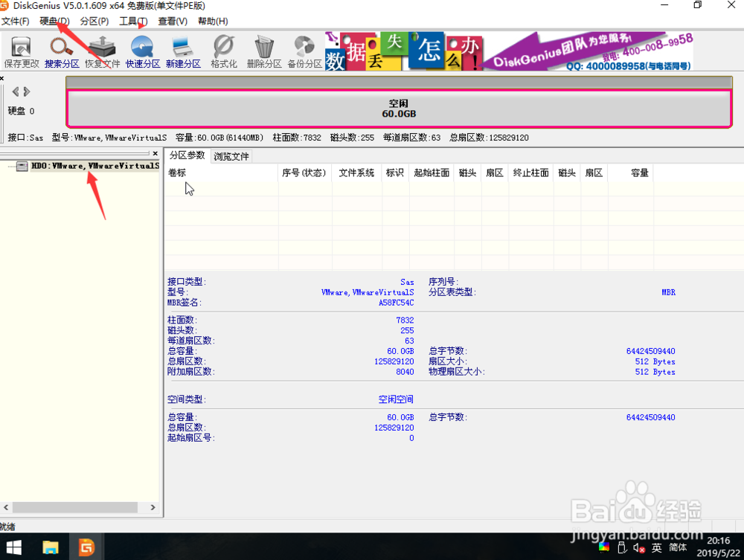Close the disk map bar panel
The image size is (744, 560).
tap(2, 78)
